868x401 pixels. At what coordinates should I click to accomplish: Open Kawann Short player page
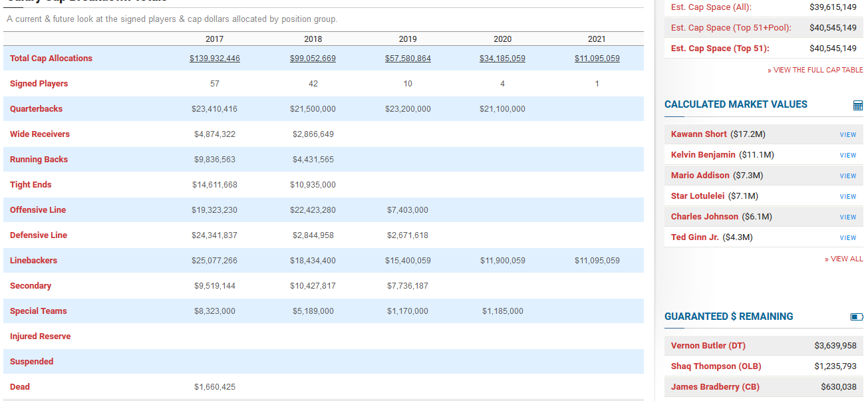(698, 134)
